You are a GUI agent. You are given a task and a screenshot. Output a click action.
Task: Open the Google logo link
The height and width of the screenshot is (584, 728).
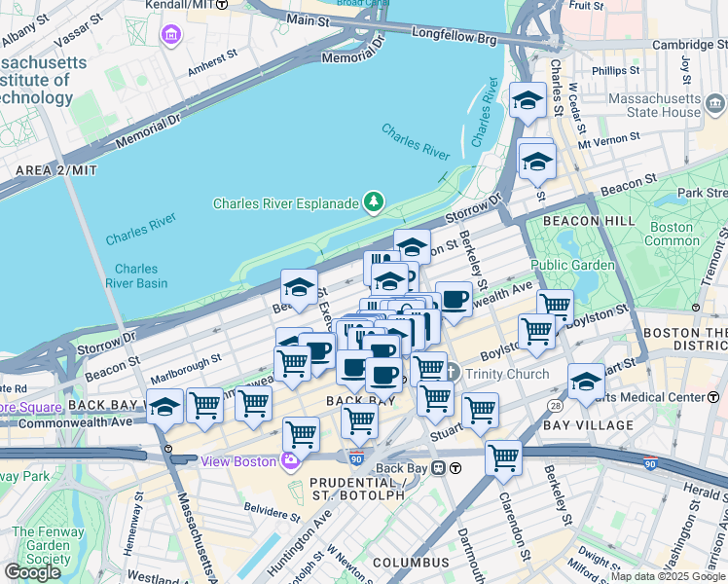(x=32, y=572)
